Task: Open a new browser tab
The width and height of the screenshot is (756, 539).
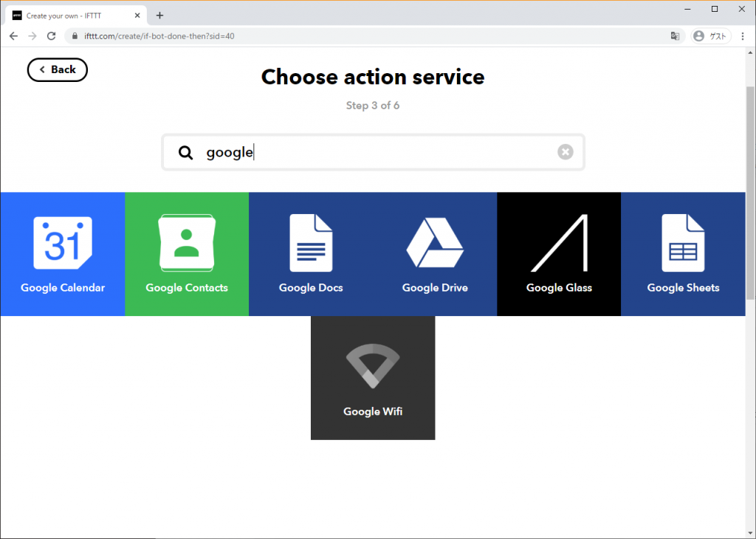Action: (159, 16)
